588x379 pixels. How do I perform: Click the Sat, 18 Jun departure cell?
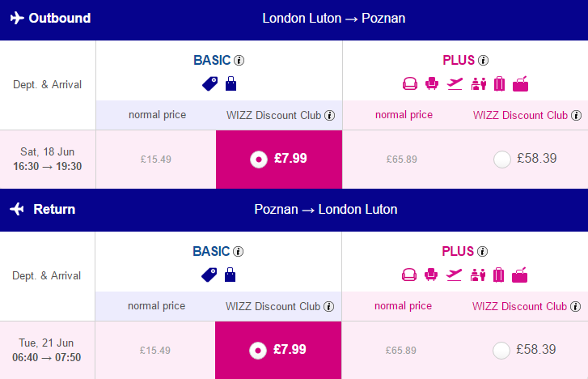coord(48,160)
